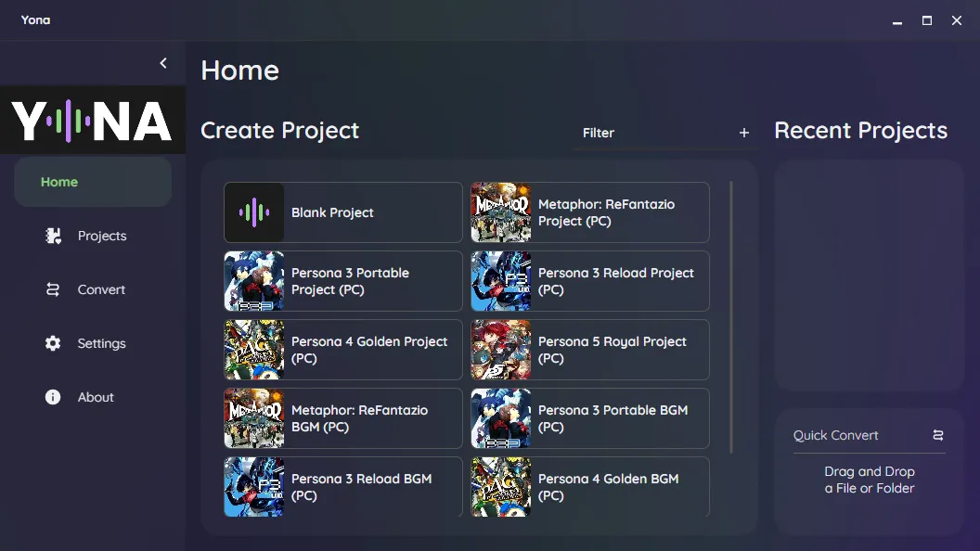Viewport: 980px width, 551px height.
Task: Click the Blank Project waveform icon
Action: 253,212
